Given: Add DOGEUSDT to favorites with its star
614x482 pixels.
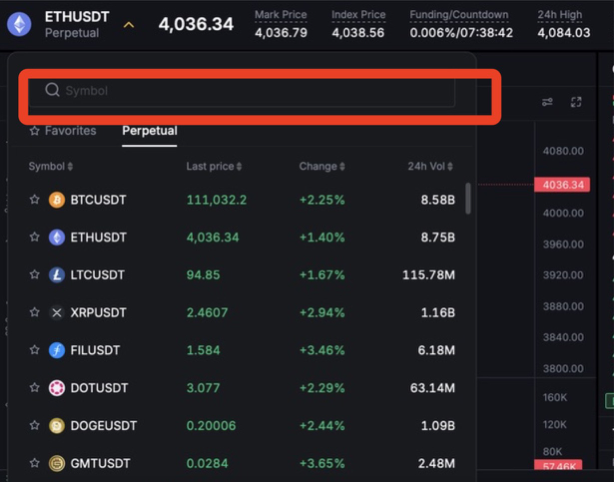Looking at the screenshot, I should pos(34,425).
